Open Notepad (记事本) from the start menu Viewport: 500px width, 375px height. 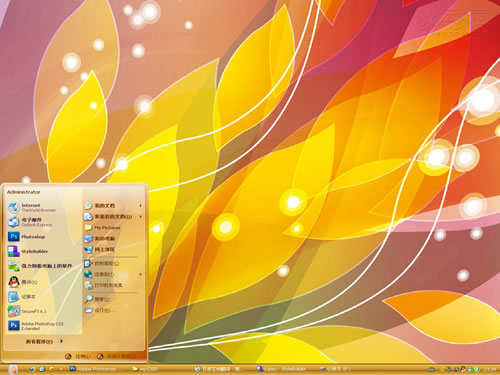(43, 297)
